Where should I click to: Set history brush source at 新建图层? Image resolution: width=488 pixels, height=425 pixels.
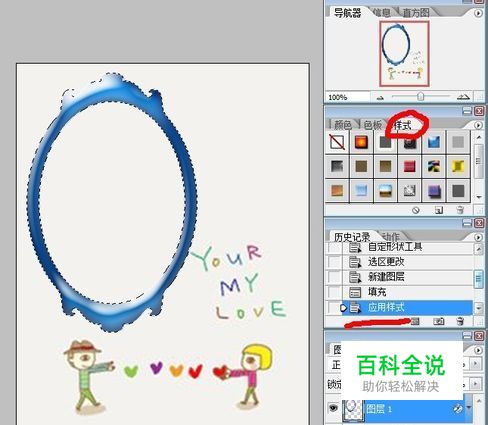tap(334, 277)
